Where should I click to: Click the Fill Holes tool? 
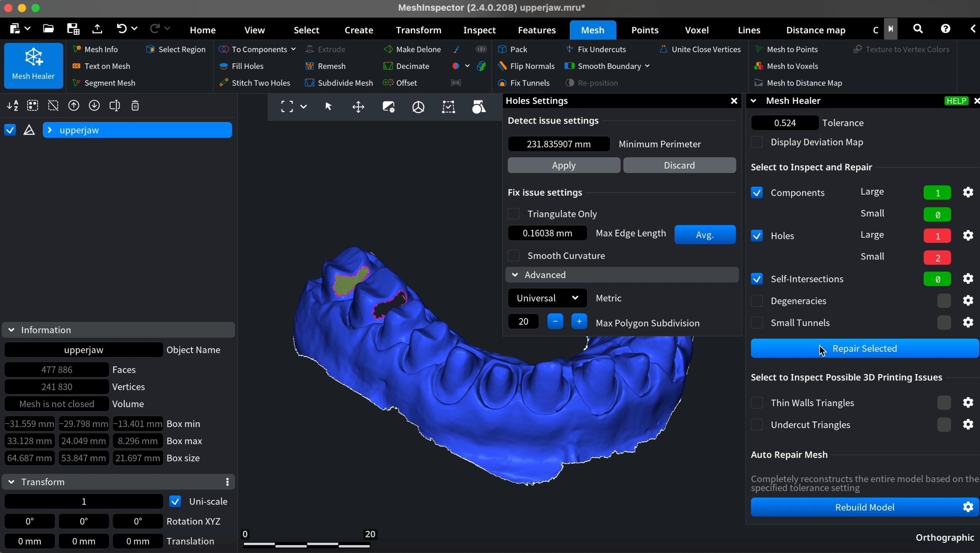(x=242, y=66)
